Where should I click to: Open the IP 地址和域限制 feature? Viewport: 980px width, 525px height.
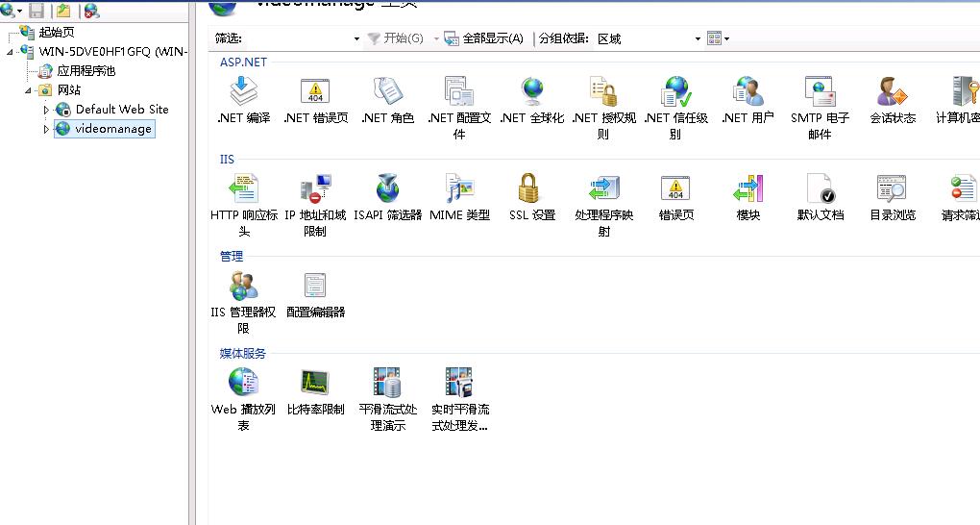tap(315, 205)
